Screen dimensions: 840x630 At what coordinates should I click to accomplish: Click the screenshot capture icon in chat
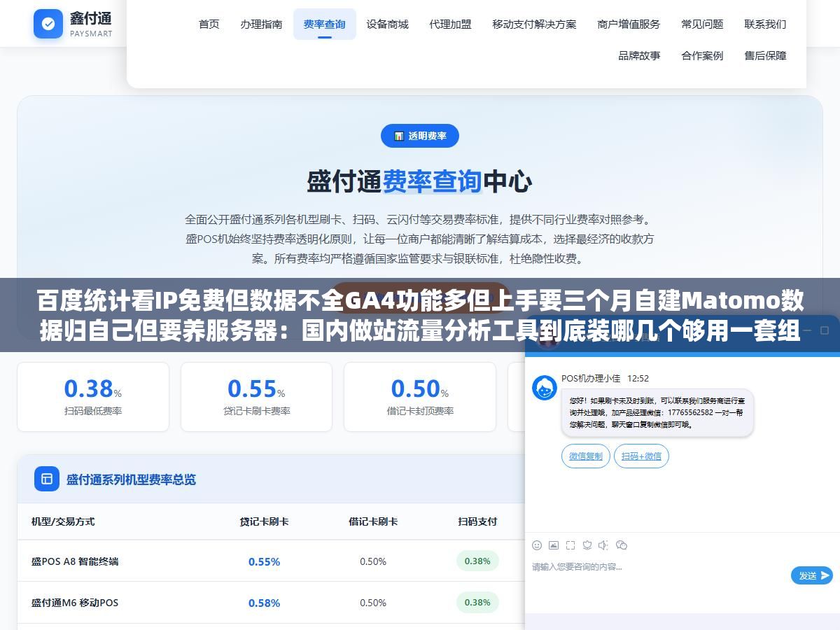(570, 545)
